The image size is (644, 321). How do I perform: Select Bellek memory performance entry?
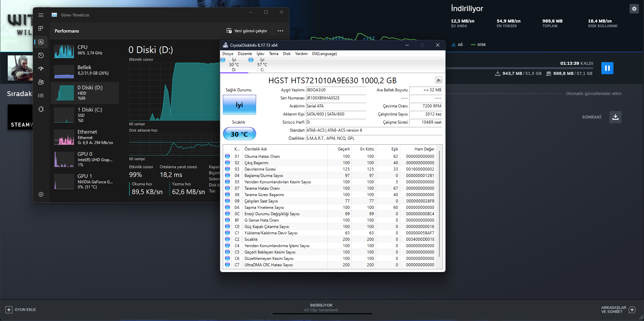[85, 71]
